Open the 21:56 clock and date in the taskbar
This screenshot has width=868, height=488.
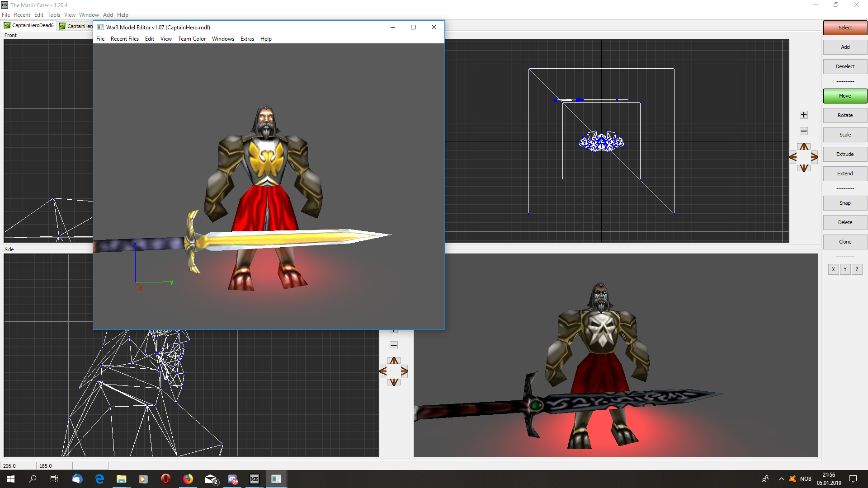click(x=829, y=479)
